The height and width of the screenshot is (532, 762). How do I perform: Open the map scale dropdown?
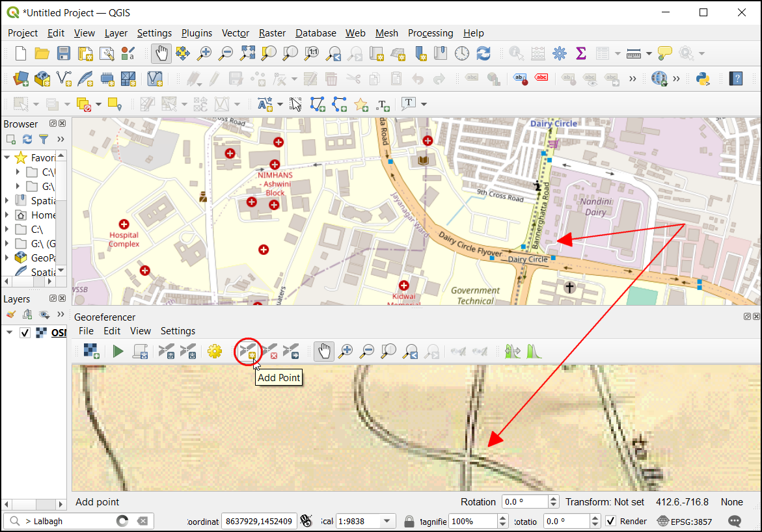click(x=387, y=522)
